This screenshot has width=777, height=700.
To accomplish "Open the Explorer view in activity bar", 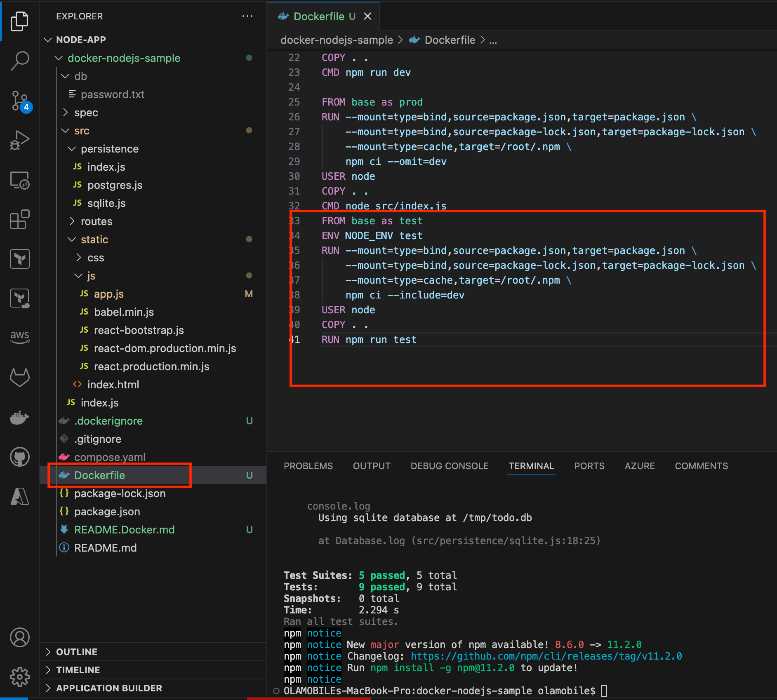I will coord(19,21).
